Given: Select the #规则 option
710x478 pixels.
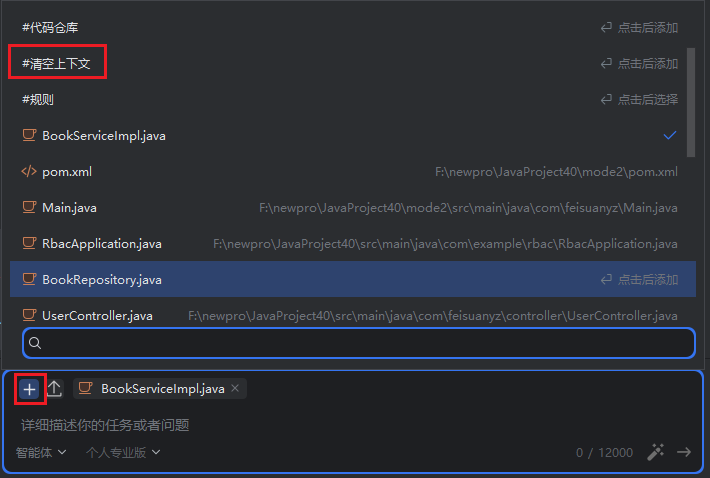Looking at the screenshot, I should click(x=38, y=100).
